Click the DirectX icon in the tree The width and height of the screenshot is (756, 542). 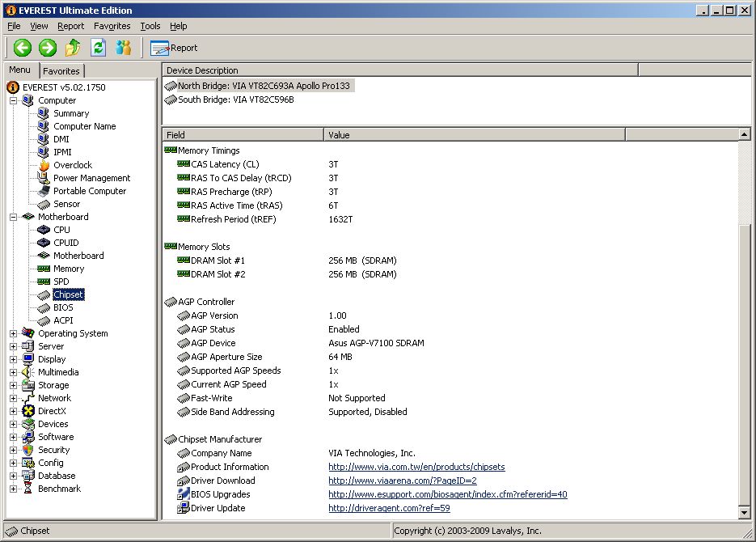click(28, 411)
